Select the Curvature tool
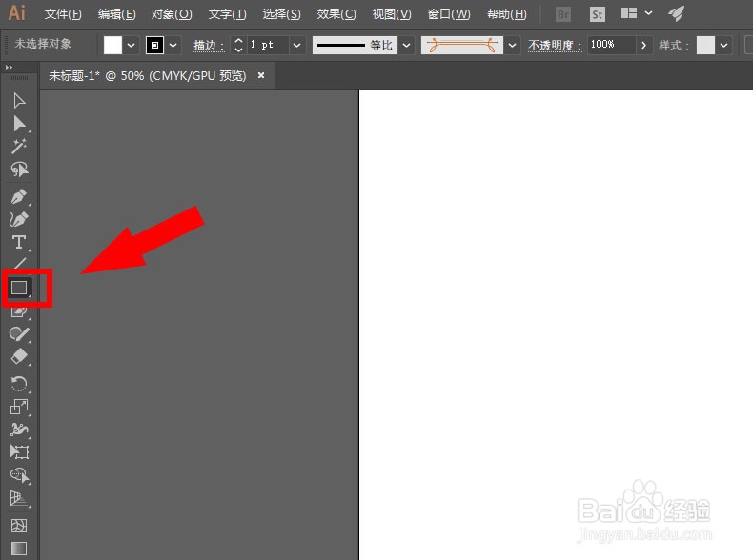The height and width of the screenshot is (560, 753). 19,219
